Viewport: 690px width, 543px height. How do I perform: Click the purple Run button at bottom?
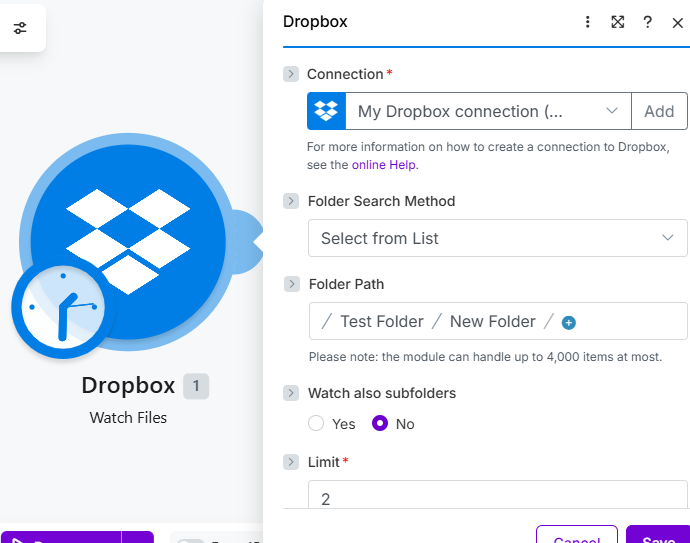coord(61,537)
